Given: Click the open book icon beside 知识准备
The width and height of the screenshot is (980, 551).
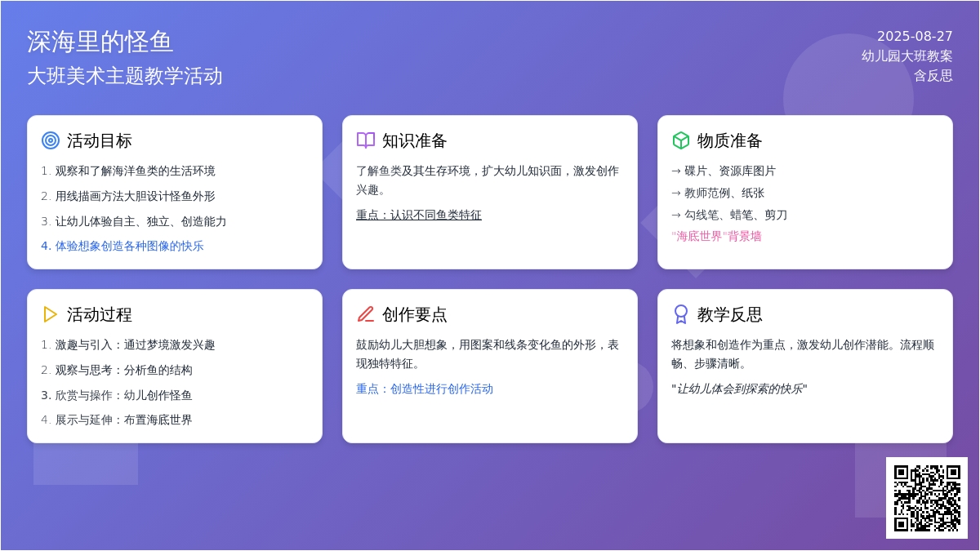Looking at the screenshot, I should (366, 140).
